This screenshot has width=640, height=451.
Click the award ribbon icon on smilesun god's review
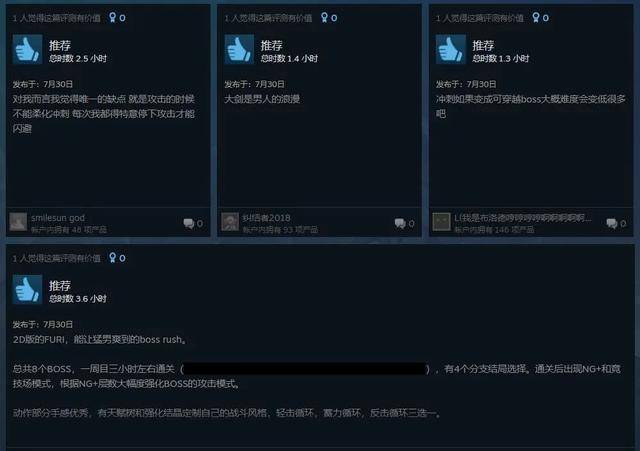(112, 18)
